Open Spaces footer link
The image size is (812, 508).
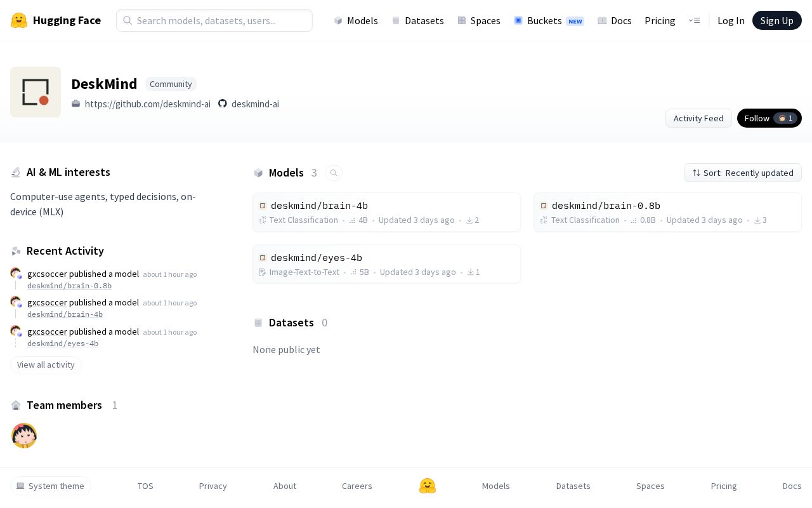650,486
